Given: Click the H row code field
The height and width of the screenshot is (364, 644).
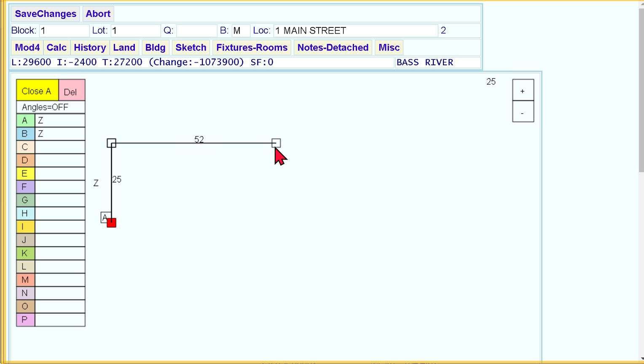Looking at the screenshot, I should click(60, 213).
